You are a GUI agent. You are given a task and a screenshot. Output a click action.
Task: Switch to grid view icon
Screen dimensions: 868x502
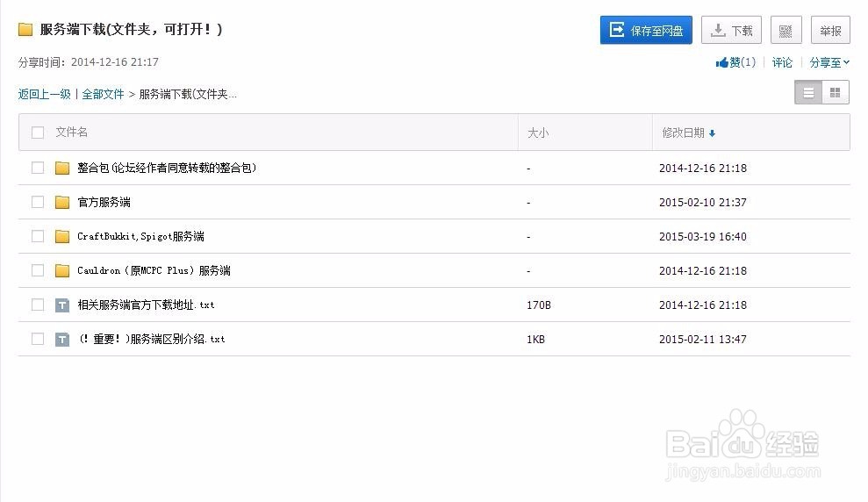click(836, 92)
